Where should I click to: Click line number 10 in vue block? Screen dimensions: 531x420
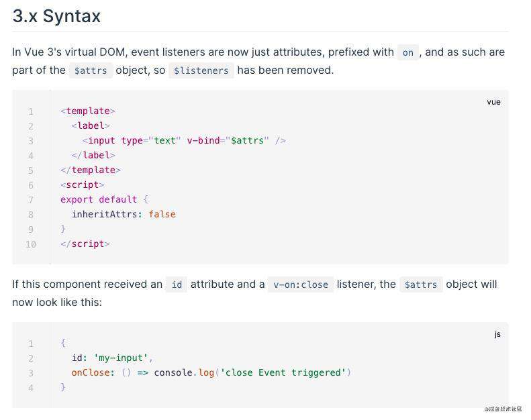click(31, 244)
